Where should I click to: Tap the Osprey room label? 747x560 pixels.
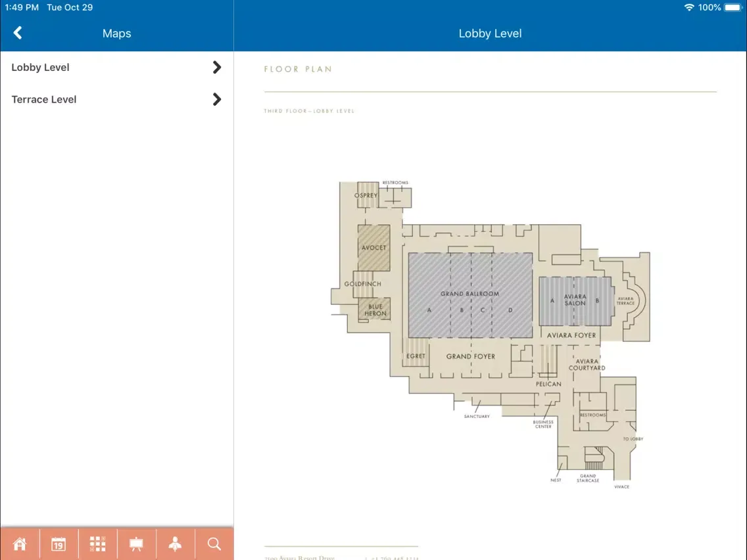(x=366, y=195)
